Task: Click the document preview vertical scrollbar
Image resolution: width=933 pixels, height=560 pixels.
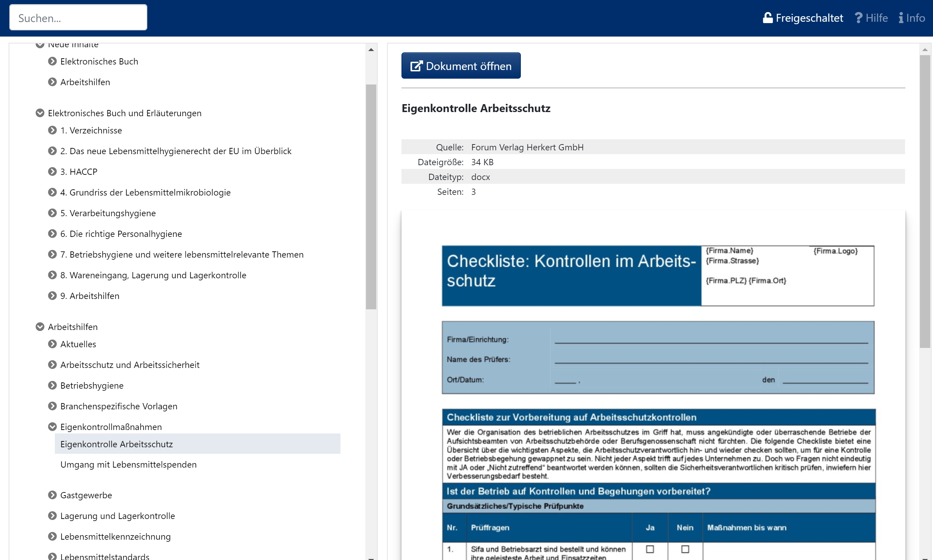Action: (x=924, y=201)
